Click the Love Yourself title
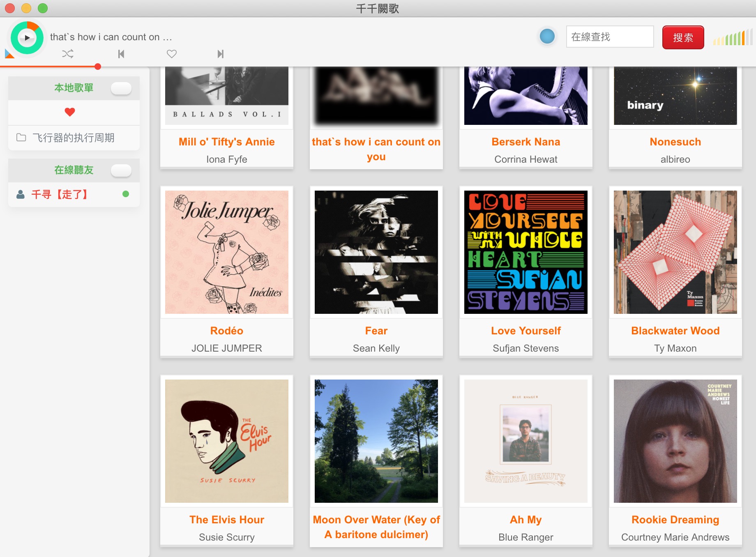The width and height of the screenshot is (756, 557). 526,331
